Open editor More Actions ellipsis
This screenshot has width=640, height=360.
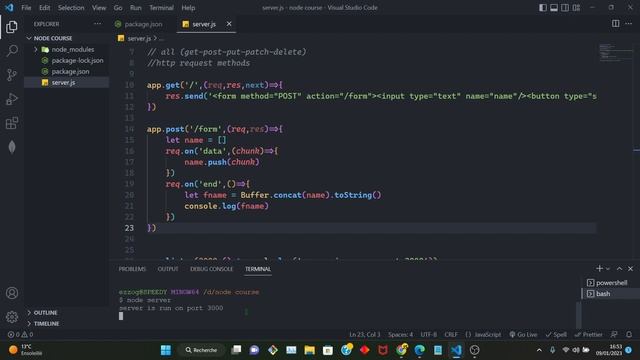coord(628,24)
